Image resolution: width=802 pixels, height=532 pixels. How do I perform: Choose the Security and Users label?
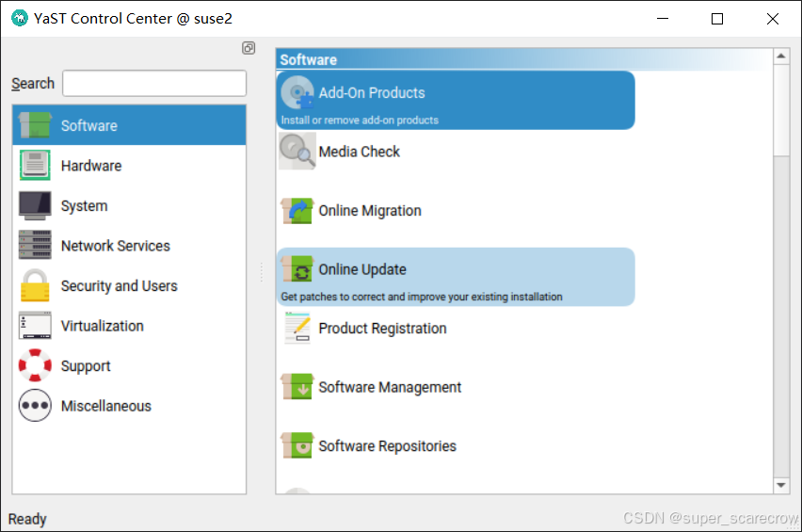120,286
